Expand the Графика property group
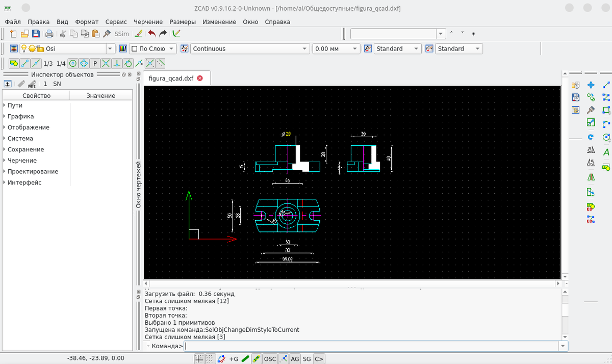This screenshot has height=364, width=612. [4, 116]
